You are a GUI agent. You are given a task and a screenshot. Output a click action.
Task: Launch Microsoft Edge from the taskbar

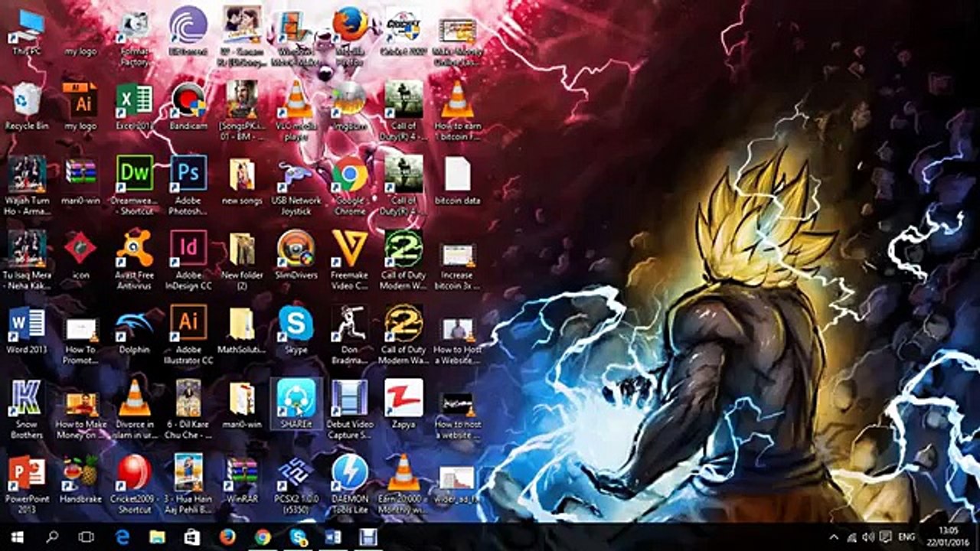122,536
